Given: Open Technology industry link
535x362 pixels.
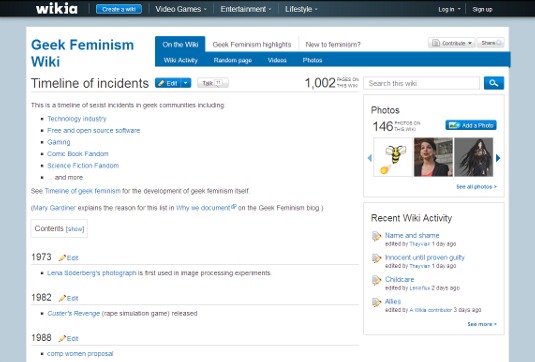Looking at the screenshot, I should point(77,119).
